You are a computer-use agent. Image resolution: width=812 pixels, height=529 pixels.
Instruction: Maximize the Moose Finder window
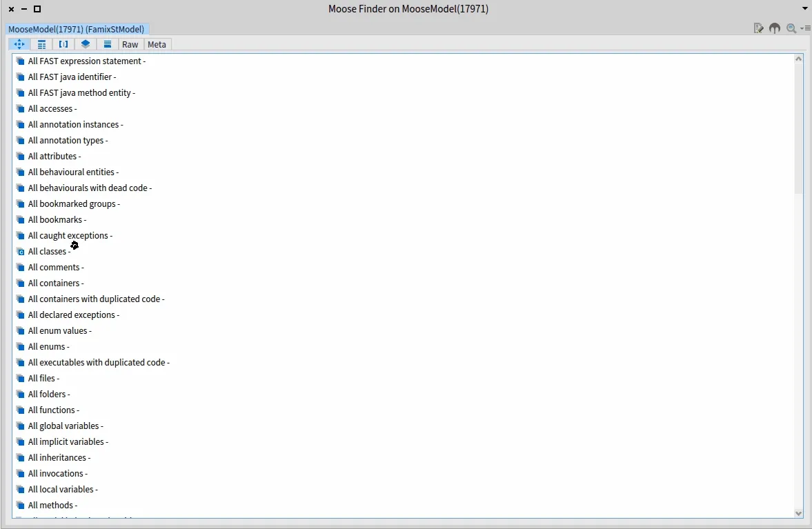point(37,9)
